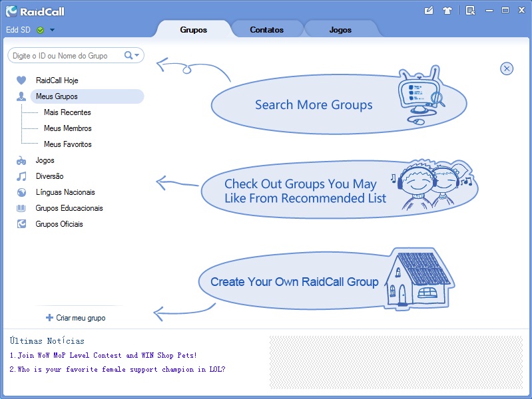The width and height of the screenshot is (532, 399).
Task: Open Mais Recentes under Meus Grupos
Action: click(x=67, y=112)
